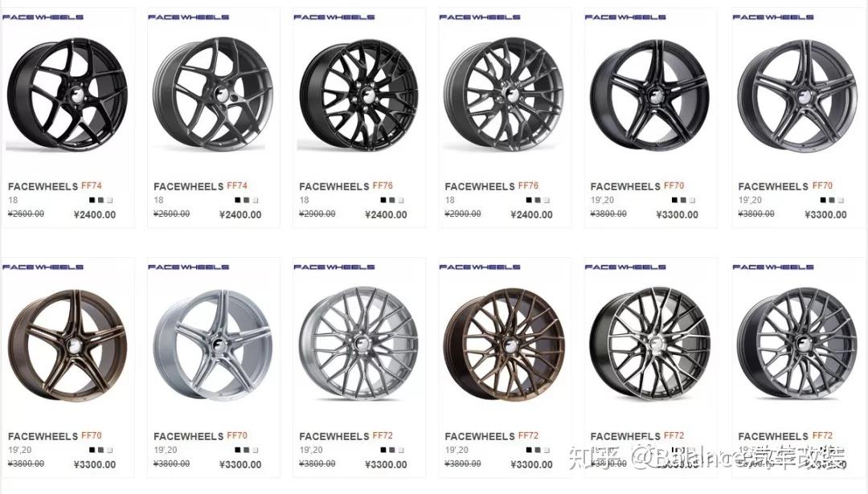The width and height of the screenshot is (868, 494).
Task: Open the bronze FF72 mesh wheel image
Action: [x=504, y=345]
